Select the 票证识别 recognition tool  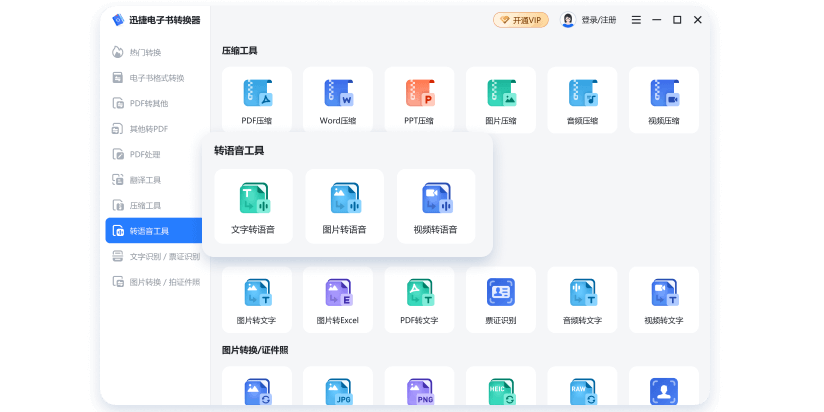point(500,299)
